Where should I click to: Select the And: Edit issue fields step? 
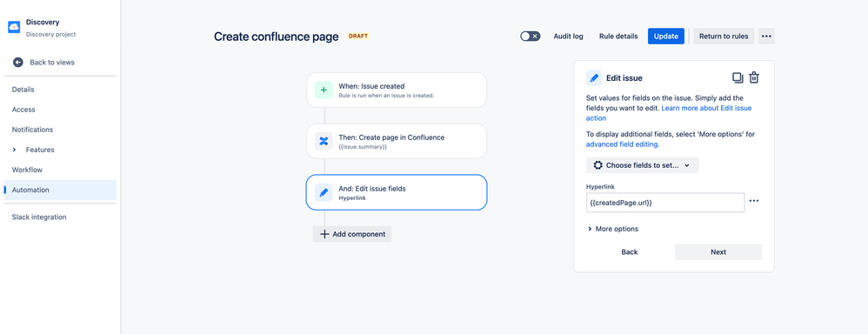pos(397,192)
